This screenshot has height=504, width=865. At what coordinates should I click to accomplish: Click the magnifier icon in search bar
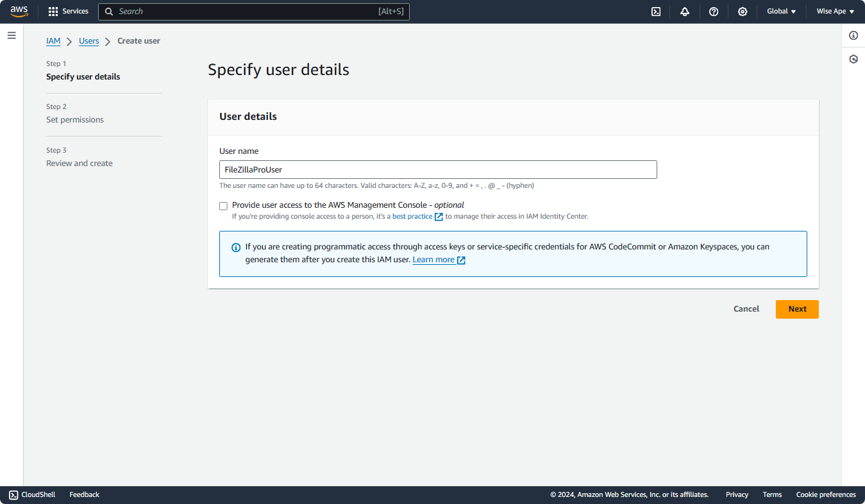[x=109, y=12]
